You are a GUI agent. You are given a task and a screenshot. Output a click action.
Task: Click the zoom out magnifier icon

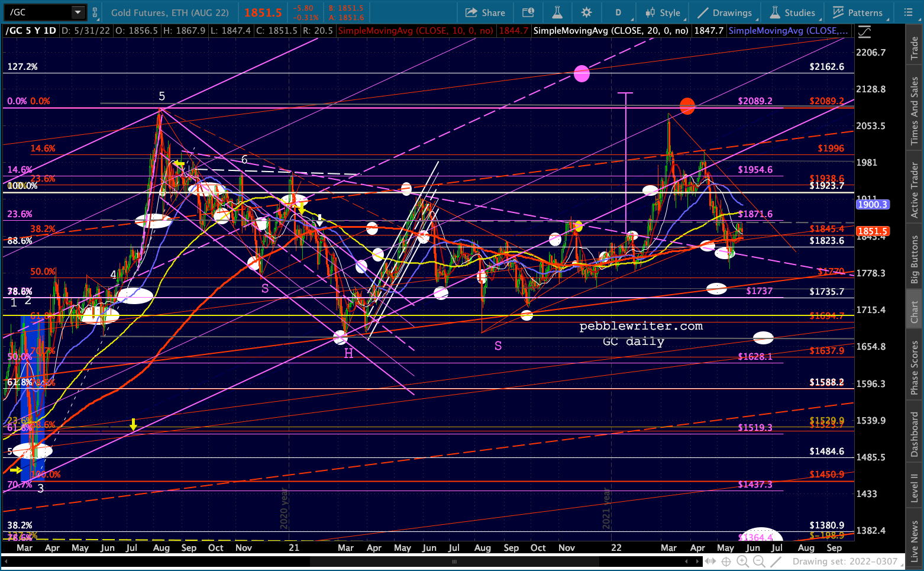(759, 562)
